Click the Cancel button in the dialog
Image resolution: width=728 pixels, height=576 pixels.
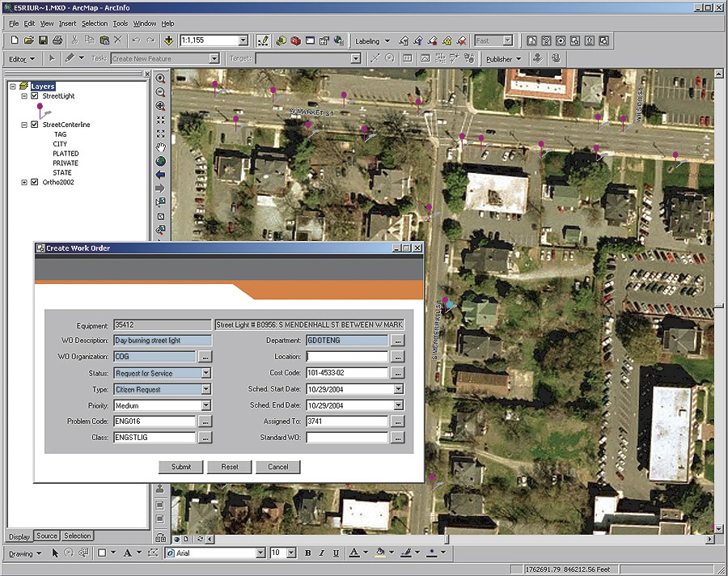coord(277,467)
